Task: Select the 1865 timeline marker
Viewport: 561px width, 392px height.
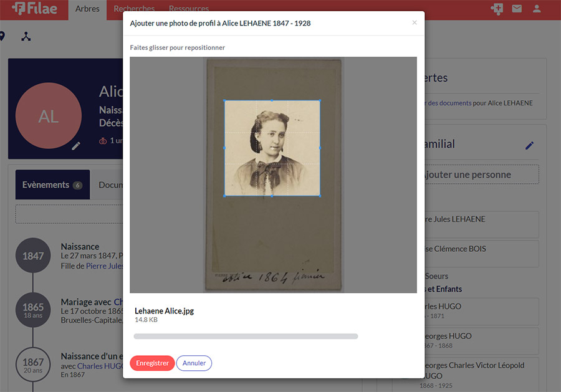Action: coord(33,310)
